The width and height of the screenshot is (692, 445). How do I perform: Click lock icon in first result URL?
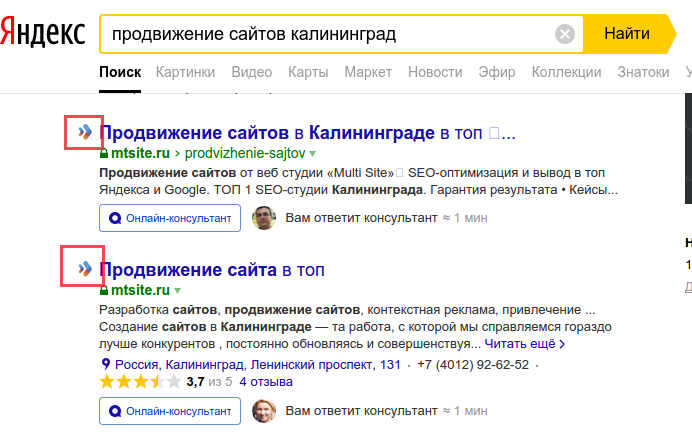pos(104,153)
